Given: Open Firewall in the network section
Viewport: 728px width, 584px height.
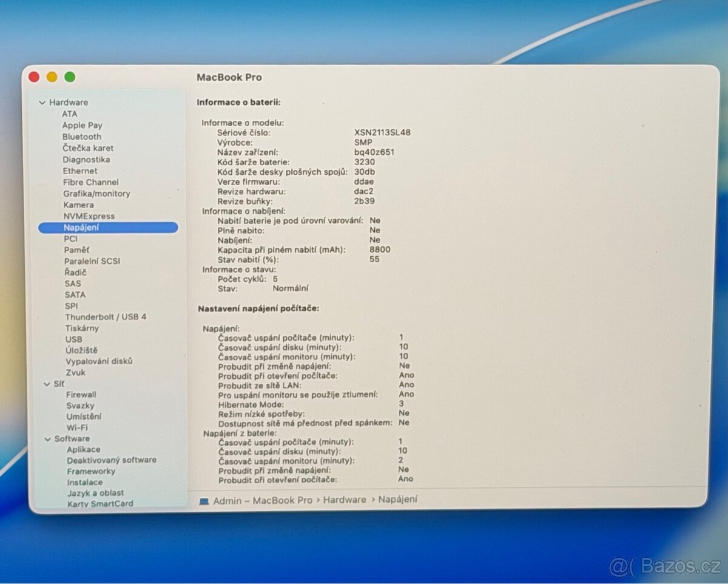Looking at the screenshot, I should (x=81, y=395).
